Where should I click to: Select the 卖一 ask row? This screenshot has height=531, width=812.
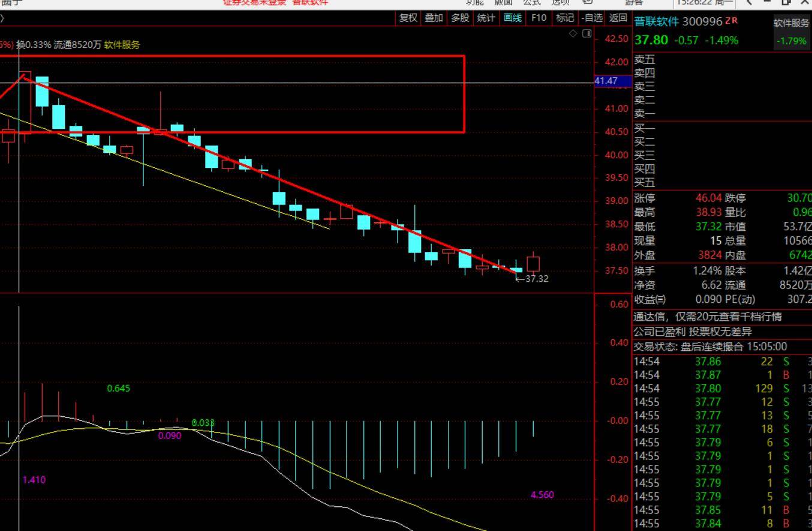(x=723, y=113)
